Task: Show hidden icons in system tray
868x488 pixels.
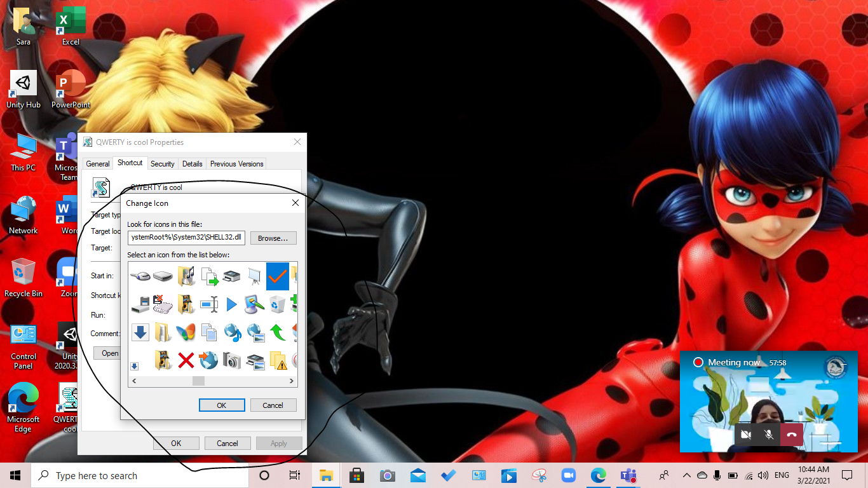Action: pyautogui.click(x=686, y=475)
